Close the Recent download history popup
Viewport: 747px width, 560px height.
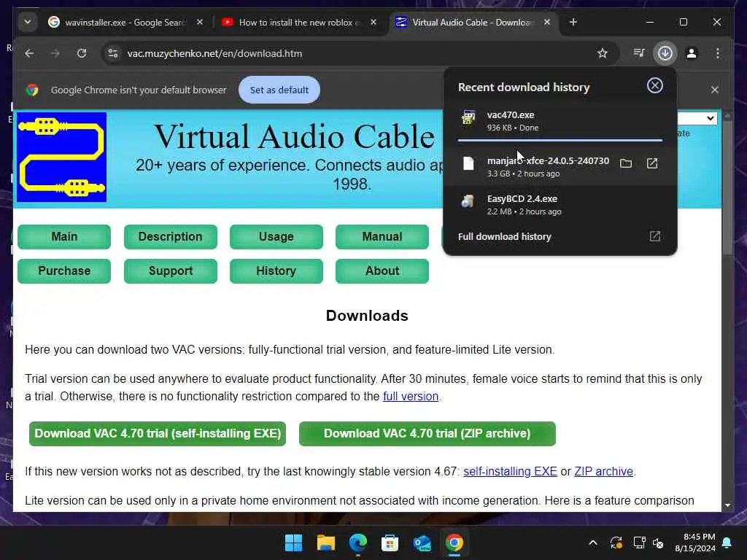point(654,85)
